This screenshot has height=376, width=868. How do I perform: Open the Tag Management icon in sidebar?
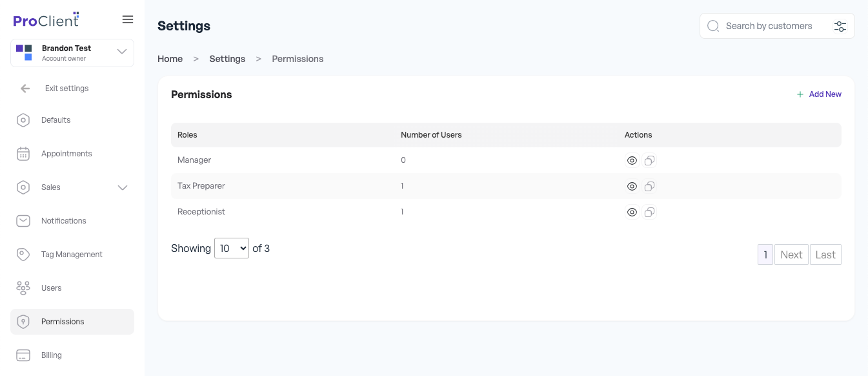(23, 255)
